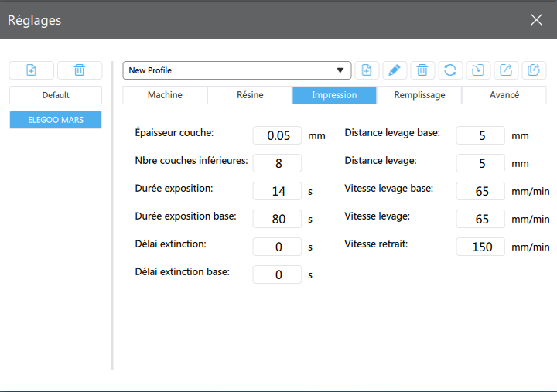Delete the current profile with the trash icon
The image size is (557, 392).
coord(422,70)
